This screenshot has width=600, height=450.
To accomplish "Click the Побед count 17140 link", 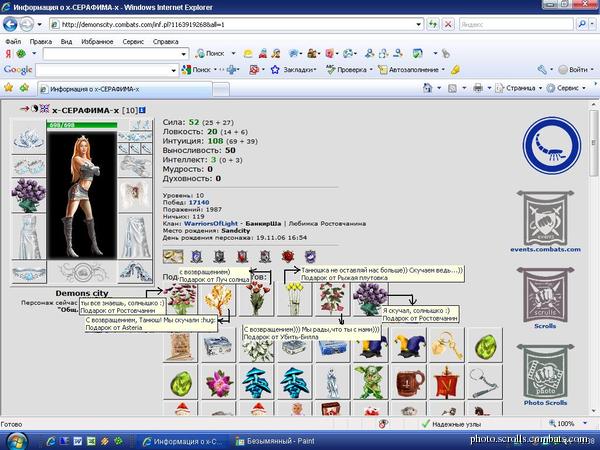I will (x=199, y=202).
